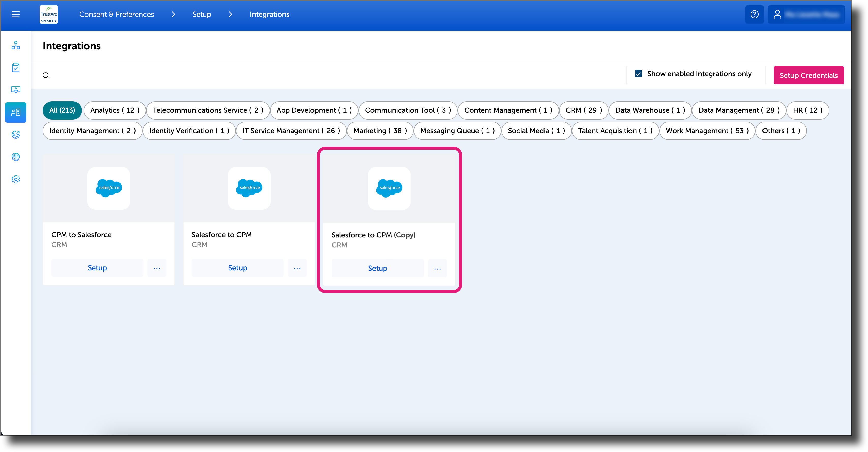The width and height of the screenshot is (868, 452).
Task: Select the All (213) filter
Action: [x=62, y=110]
